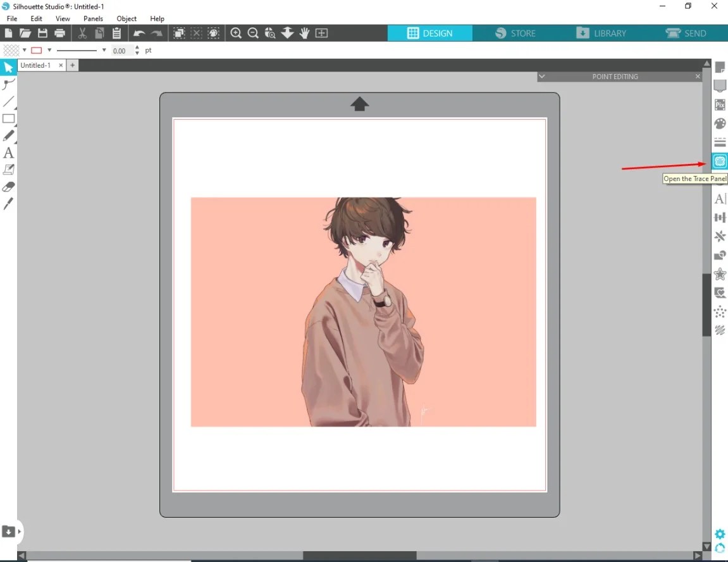
Task: Switch to the STORE tab
Action: (x=515, y=32)
